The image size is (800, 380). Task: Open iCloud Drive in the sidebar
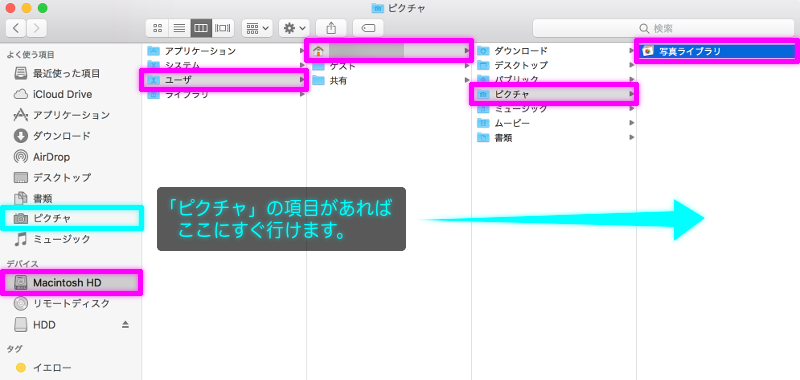click(x=71, y=94)
